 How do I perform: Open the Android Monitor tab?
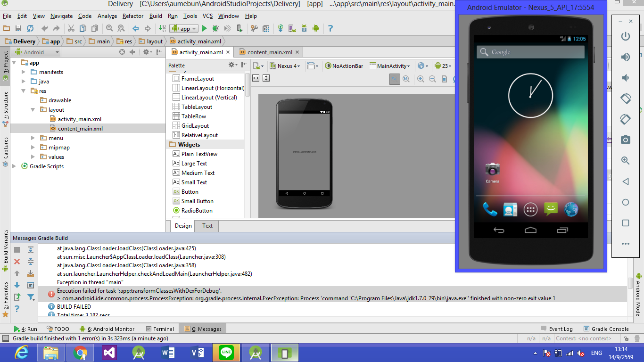pyautogui.click(x=107, y=329)
